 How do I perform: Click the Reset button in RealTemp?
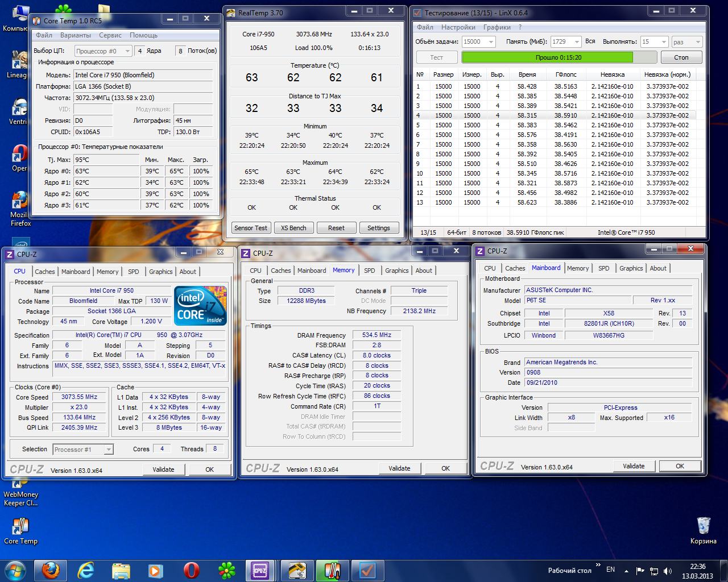pyautogui.click(x=336, y=228)
